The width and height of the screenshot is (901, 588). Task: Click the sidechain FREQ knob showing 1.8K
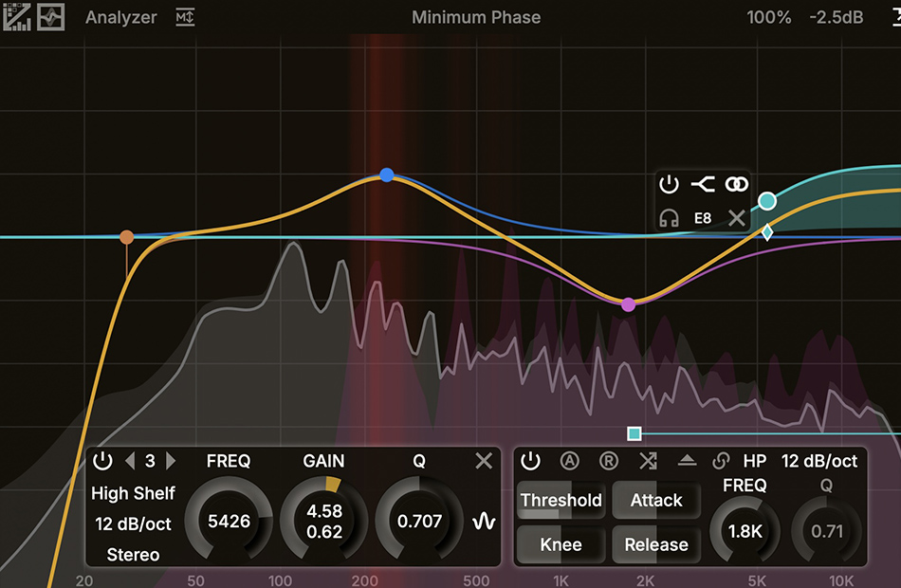pos(745,530)
